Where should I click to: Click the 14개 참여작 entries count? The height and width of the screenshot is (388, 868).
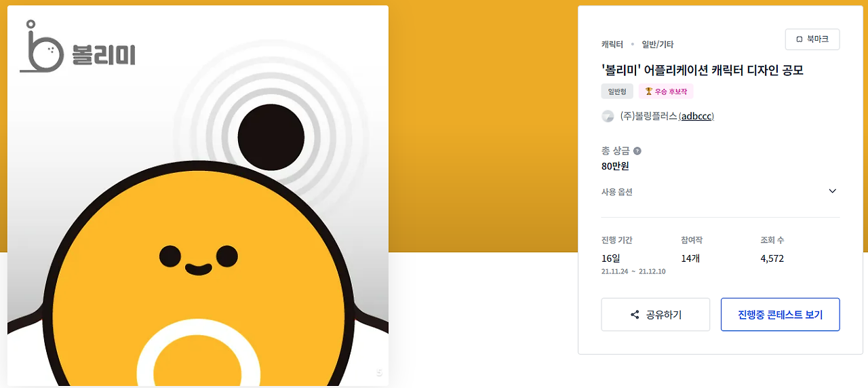click(x=692, y=258)
